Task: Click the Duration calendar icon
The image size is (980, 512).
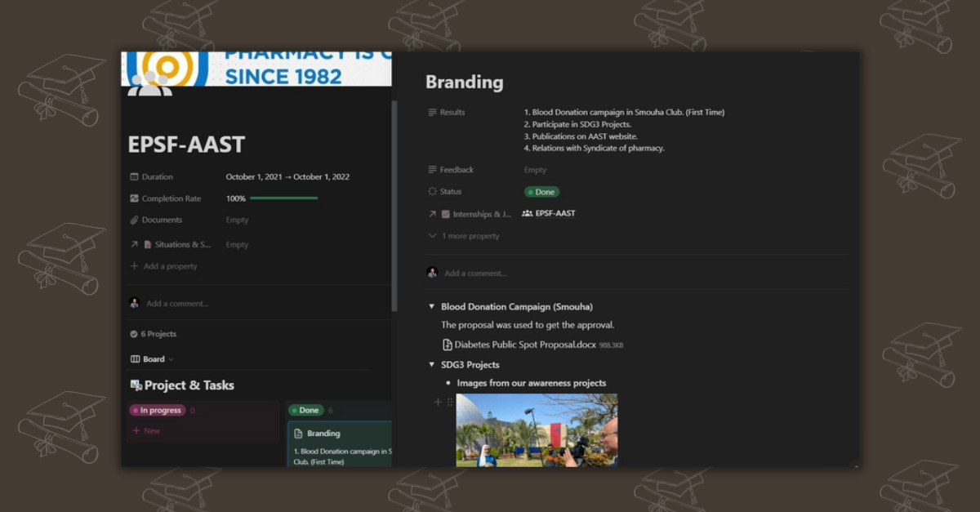Action: pyautogui.click(x=134, y=176)
